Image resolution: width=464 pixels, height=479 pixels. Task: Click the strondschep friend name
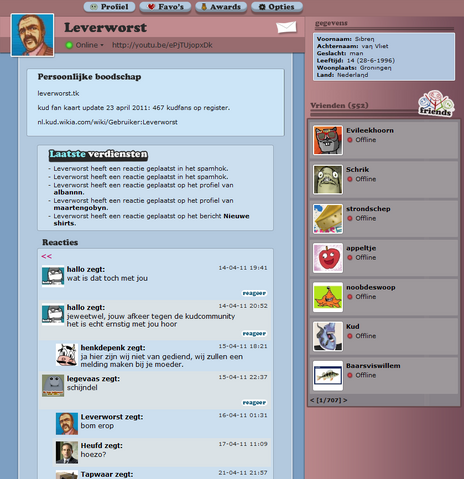tap(368, 209)
